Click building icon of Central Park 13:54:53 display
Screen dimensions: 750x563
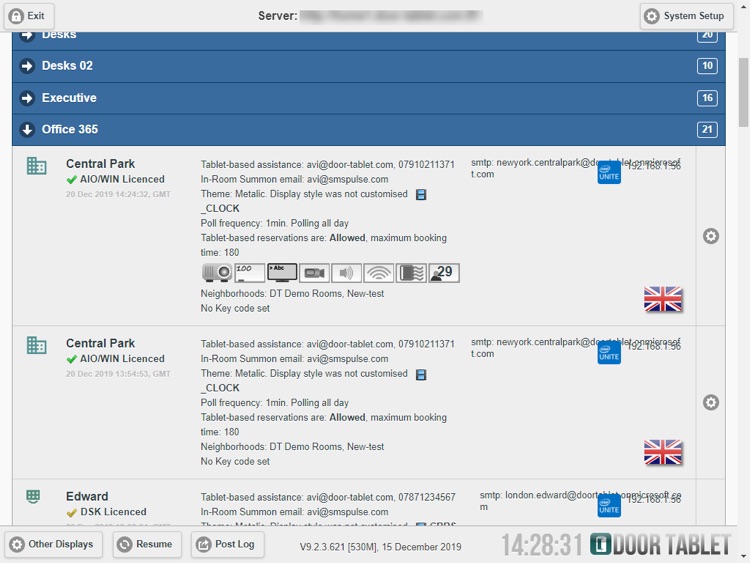[x=36, y=345]
